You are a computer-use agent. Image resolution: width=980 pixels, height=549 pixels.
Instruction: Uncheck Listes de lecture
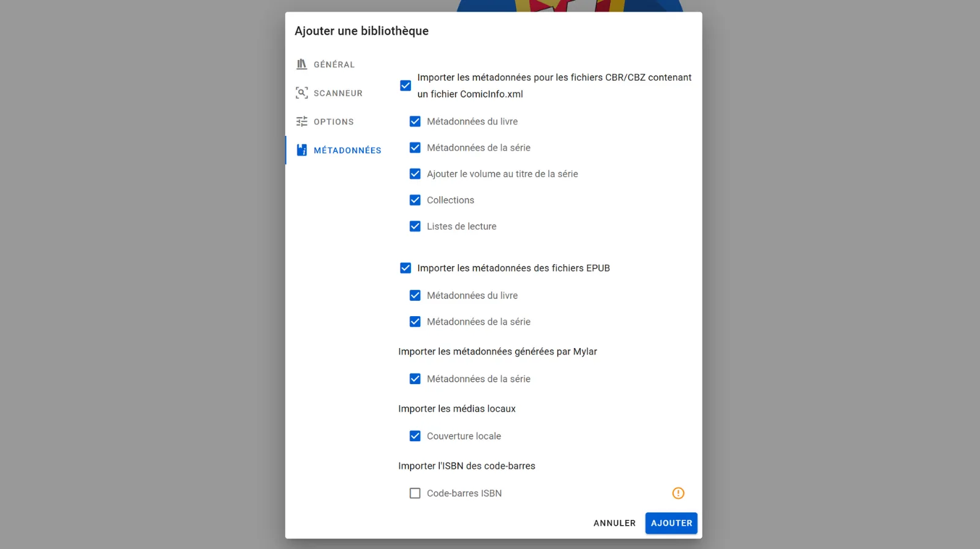(415, 227)
